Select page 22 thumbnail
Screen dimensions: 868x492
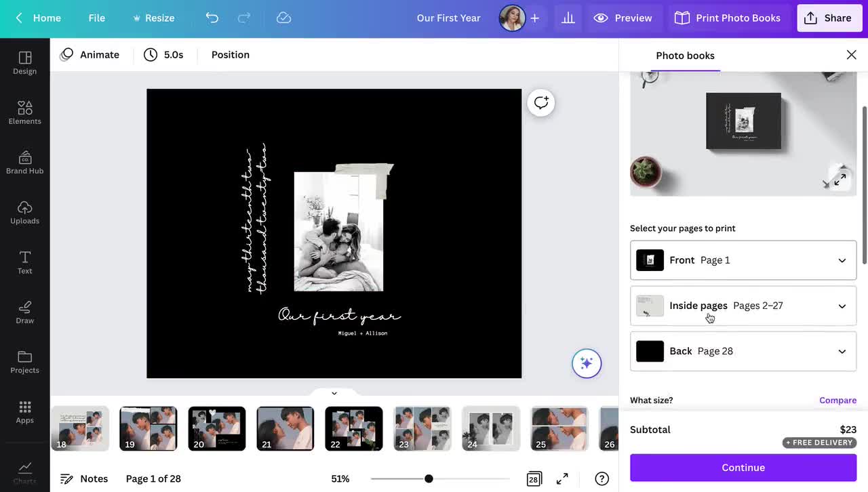[353, 428]
